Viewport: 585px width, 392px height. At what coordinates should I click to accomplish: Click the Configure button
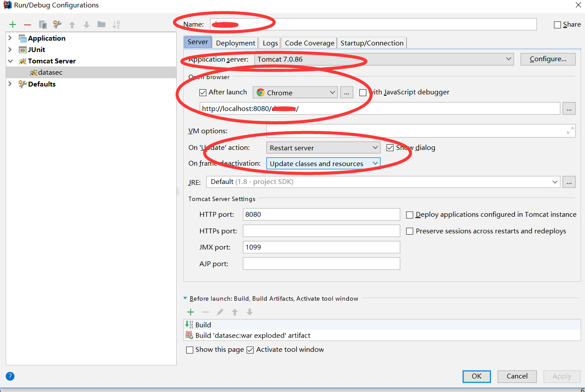pyautogui.click(x=547, y=59)
